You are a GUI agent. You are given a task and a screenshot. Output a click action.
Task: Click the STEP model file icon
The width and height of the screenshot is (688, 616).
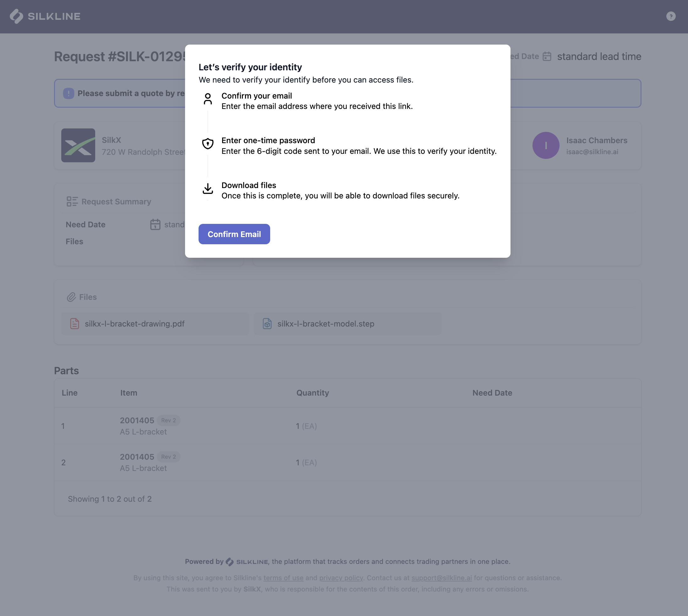(x=267, y=324)
